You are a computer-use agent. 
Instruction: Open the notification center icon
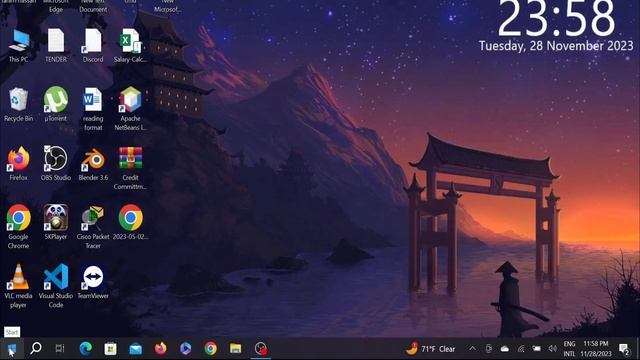(x=623, y=349)
